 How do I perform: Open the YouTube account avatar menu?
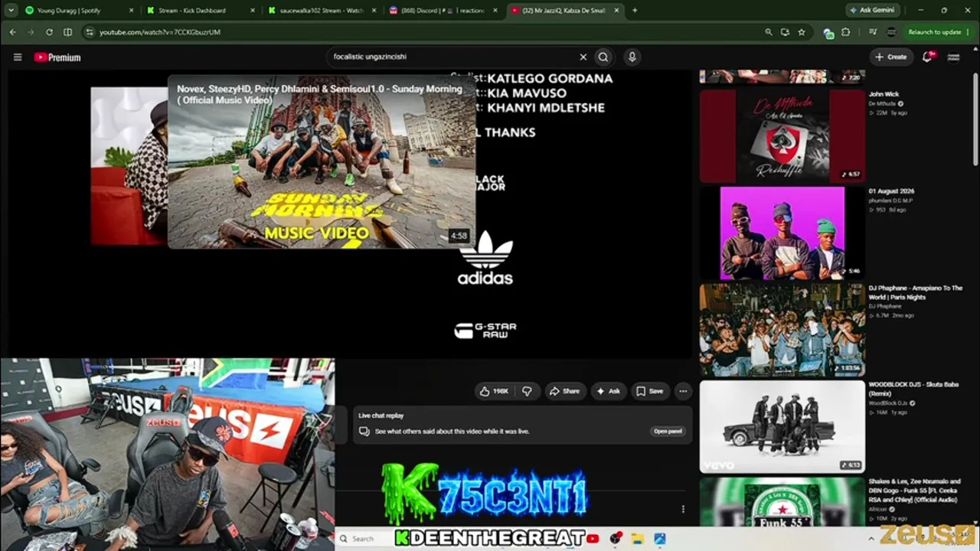[954, 57]
